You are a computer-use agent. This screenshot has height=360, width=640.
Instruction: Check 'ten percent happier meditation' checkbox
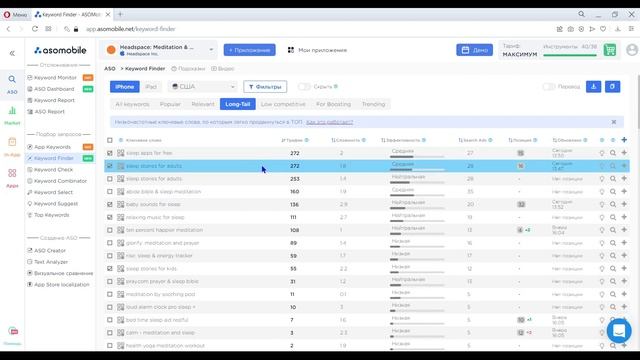[x=110, y=230]
